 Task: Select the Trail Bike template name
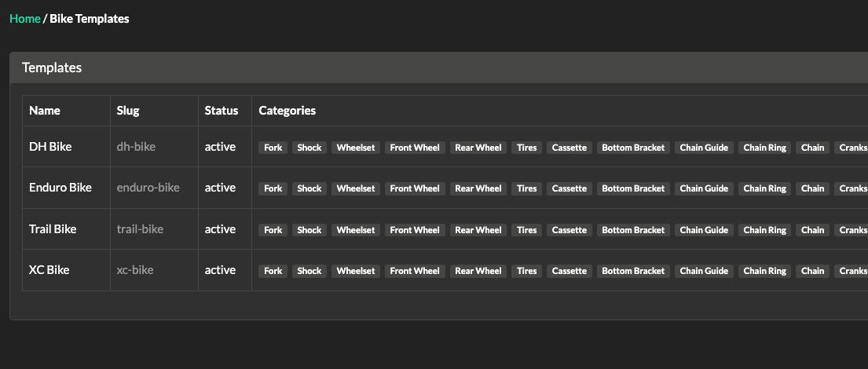coord(53,229)
